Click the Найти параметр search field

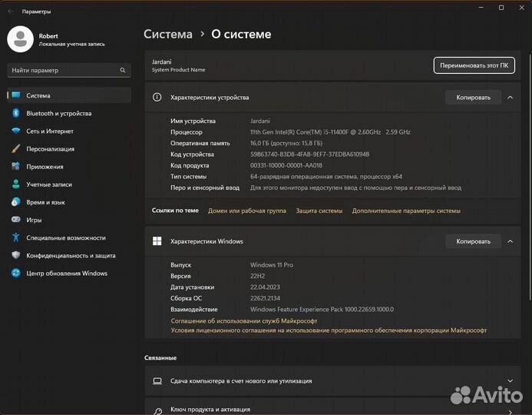[69, 70]
